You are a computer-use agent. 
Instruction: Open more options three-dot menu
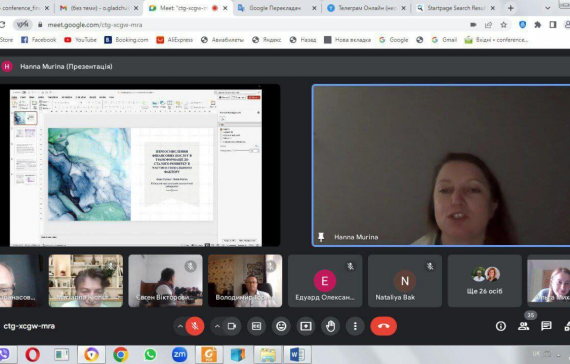point(355,326)
